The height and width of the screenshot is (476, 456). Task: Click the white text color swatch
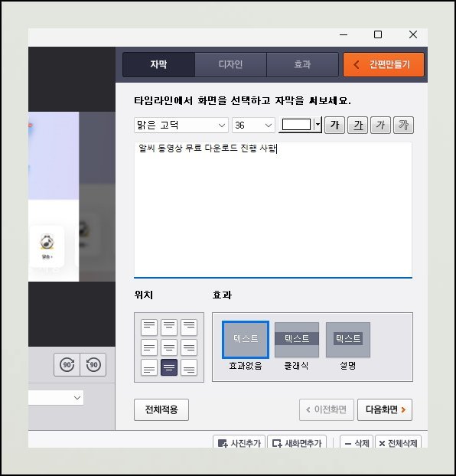(x=296, y=125)
